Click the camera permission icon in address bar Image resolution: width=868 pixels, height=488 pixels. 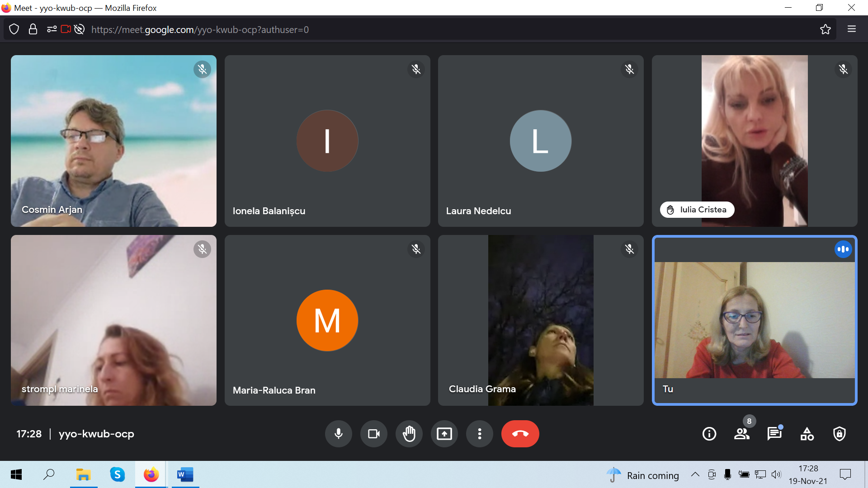point(66,29)
